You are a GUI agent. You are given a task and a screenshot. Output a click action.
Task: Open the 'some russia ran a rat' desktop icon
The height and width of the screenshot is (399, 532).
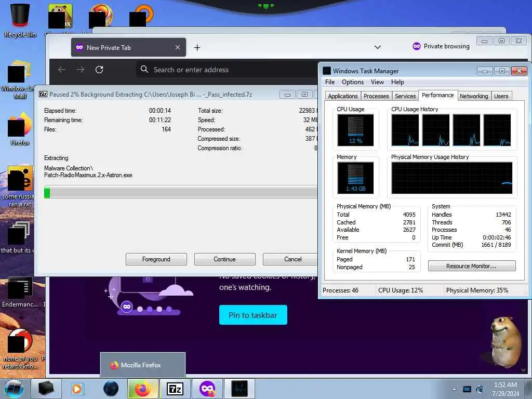pyautogui.click(x=19, y=187)
